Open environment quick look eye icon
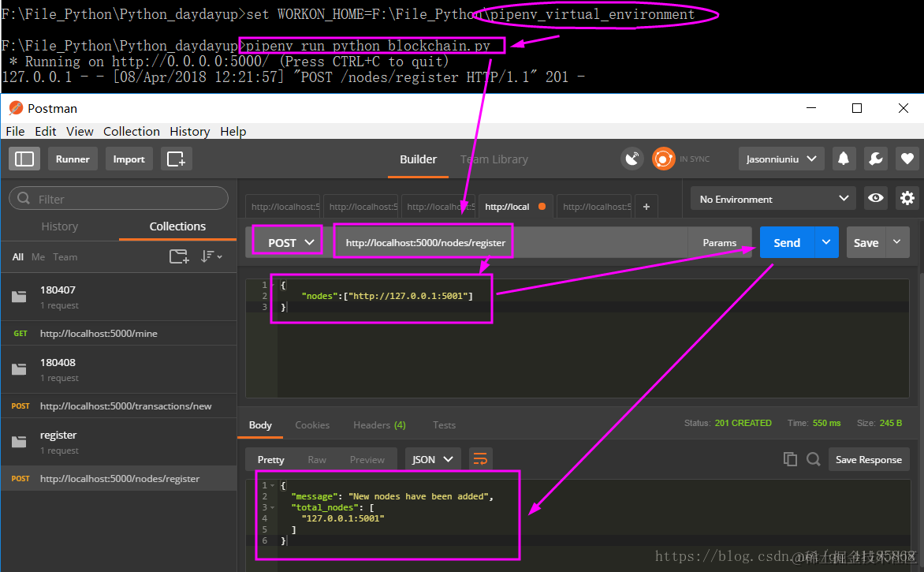The image size is (924, 572). [x=876, y=198]
